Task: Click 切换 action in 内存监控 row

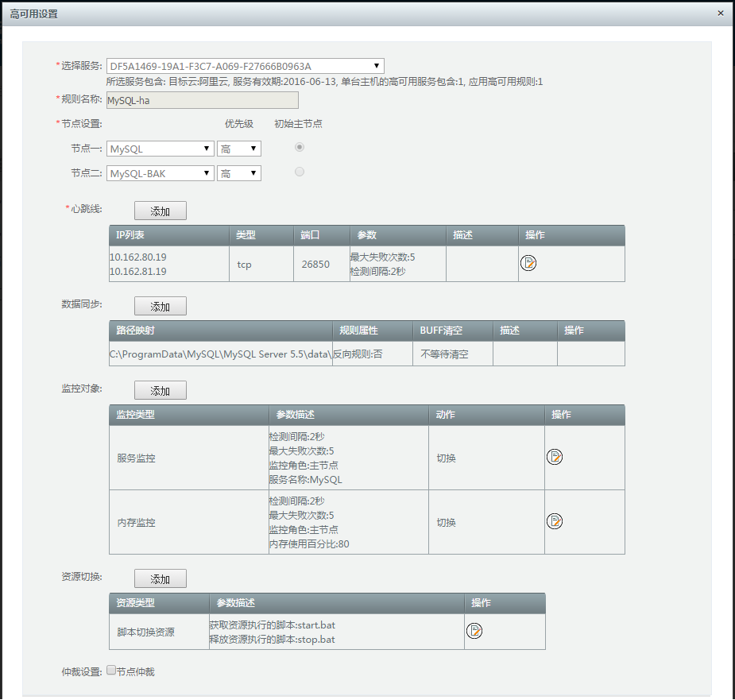Action: pos(447,522)
